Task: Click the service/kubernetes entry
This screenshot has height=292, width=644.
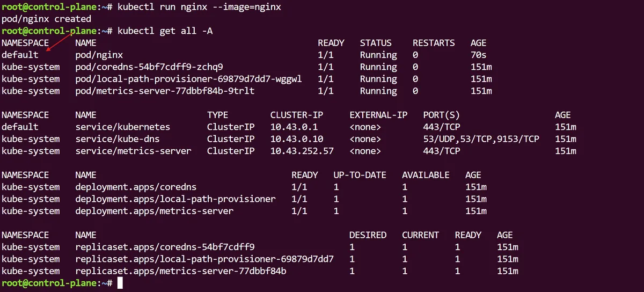Action: click(x=123, y=127)
